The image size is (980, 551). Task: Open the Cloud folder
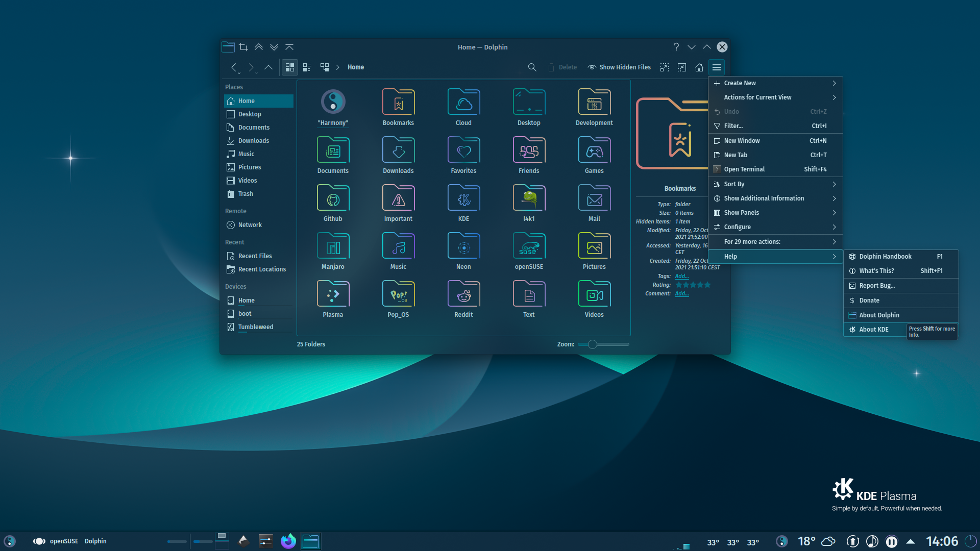463,102
